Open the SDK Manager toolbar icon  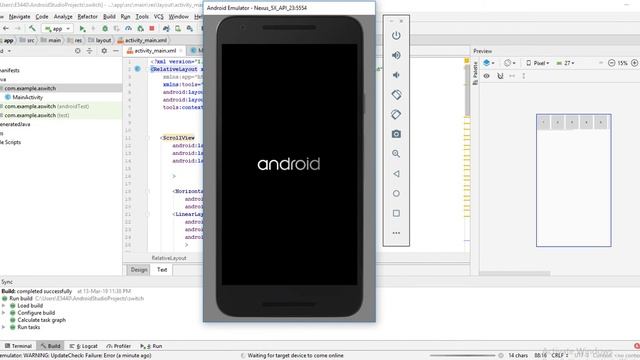[x=190, y=29]
